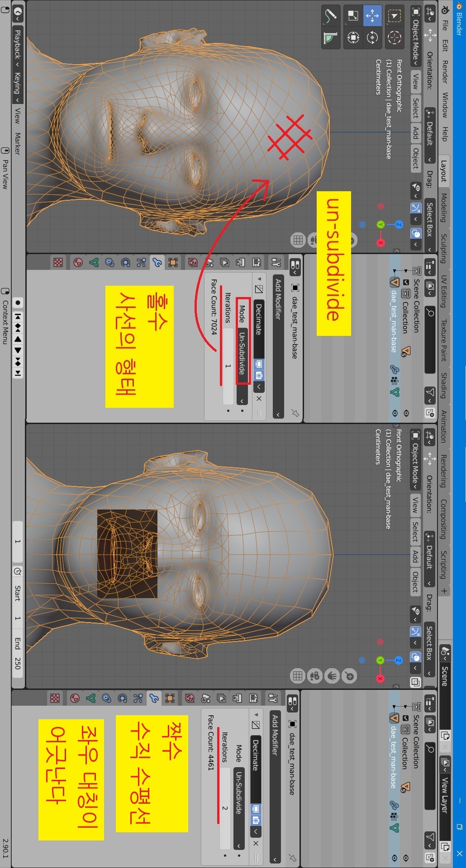Open Add Modifier dropdown above Face Count 4461
Image resolution: width=466 pixels, height=868 pixels.
coord(275,788)
